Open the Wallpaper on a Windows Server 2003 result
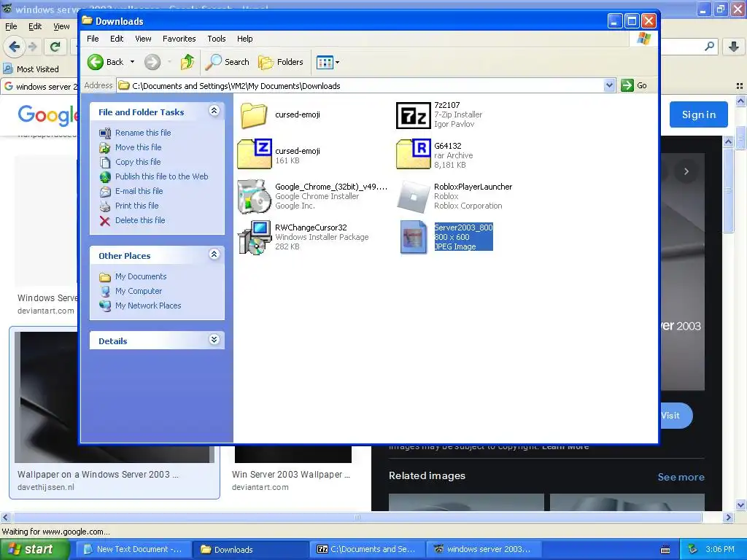Image resolution: width=747 pixels, height=560 pixels. click(98, 475)
